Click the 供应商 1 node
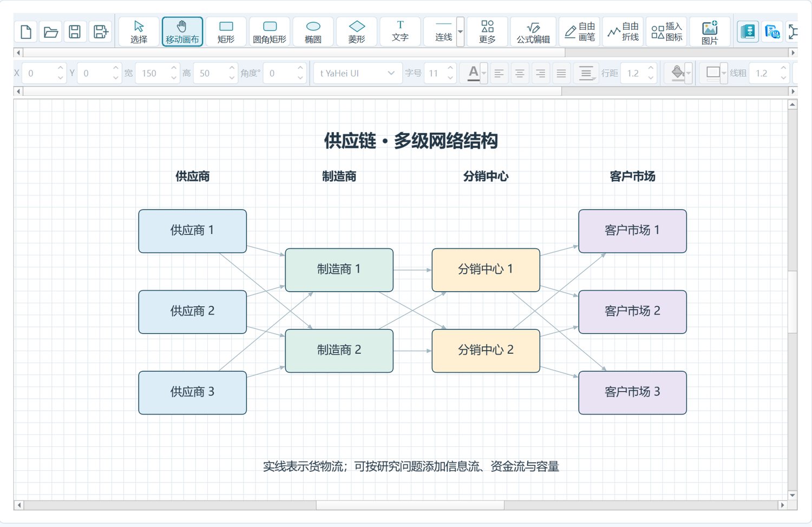The height and width of the screenshot is (527, 812). tap(193, 231)
